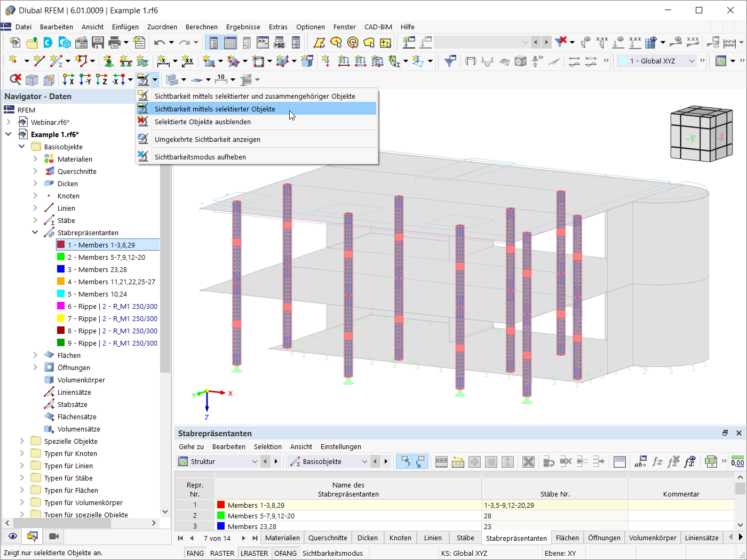Click the navigator Display eye tab icon

(x=13, y=536)
